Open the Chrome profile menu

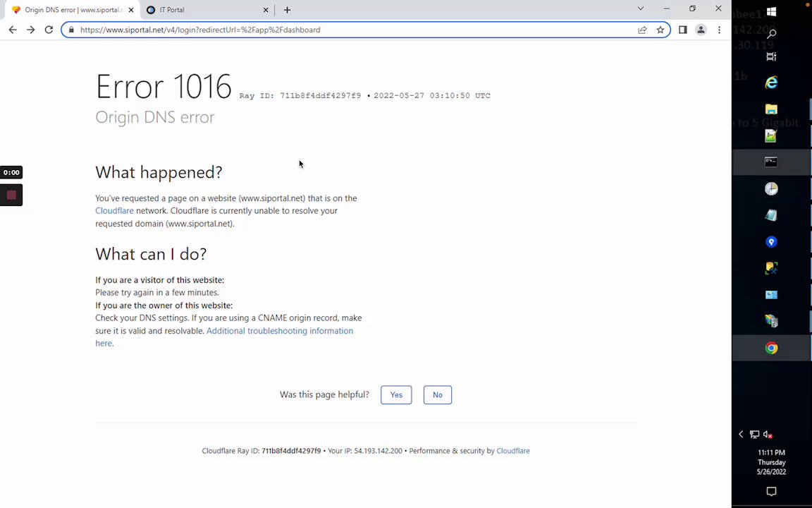pos(701,30)
